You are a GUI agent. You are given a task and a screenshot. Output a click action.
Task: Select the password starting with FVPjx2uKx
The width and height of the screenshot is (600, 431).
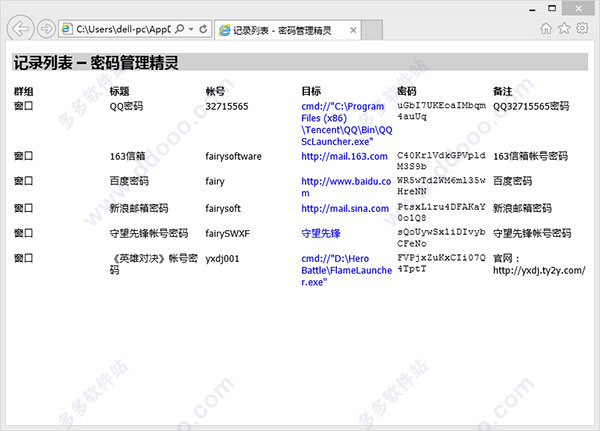point(441,263)
